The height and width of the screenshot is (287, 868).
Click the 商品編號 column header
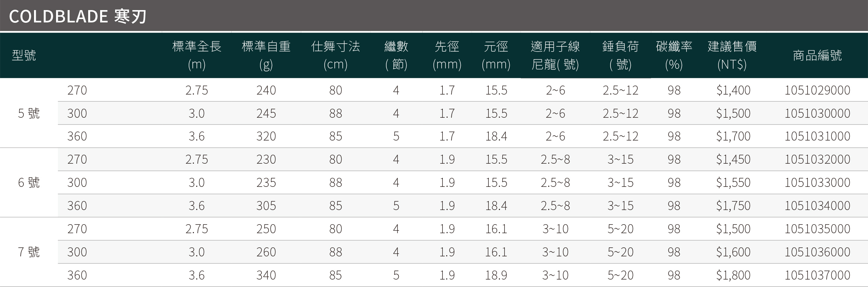click(x=817, y=55)
